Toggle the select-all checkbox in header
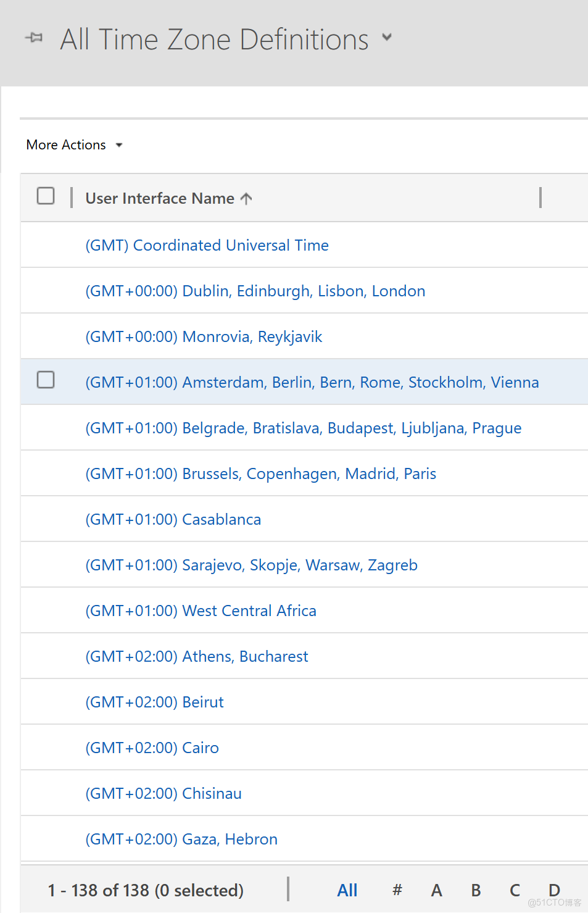This screenshot has height=913, width=588. [x=46, y=196]
